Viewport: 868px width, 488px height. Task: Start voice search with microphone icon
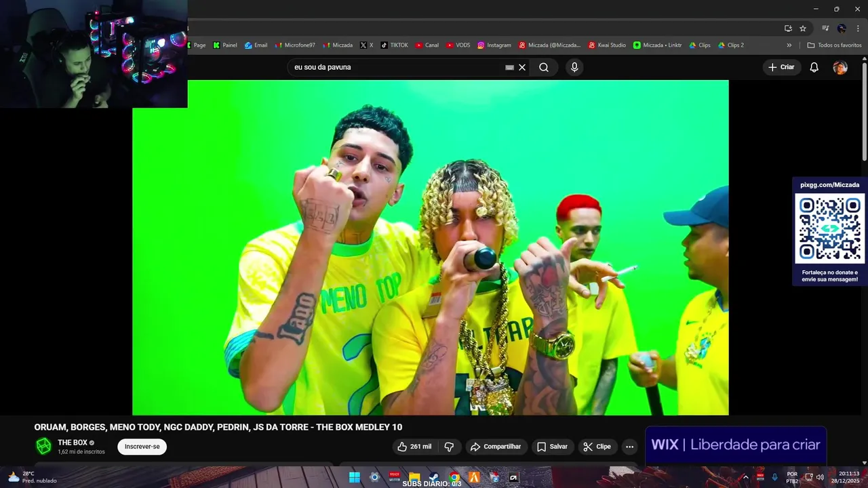click(x=574, y=67)
